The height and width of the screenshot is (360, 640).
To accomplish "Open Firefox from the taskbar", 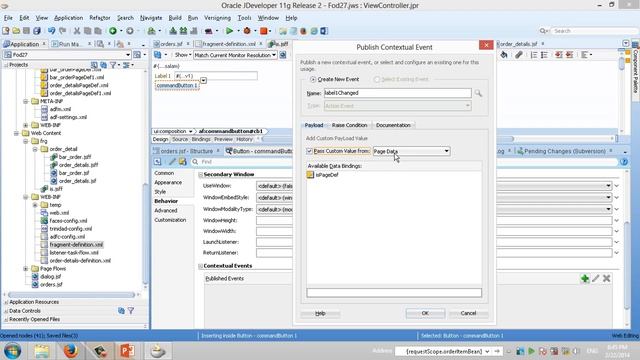I will [x=70, y=351].
